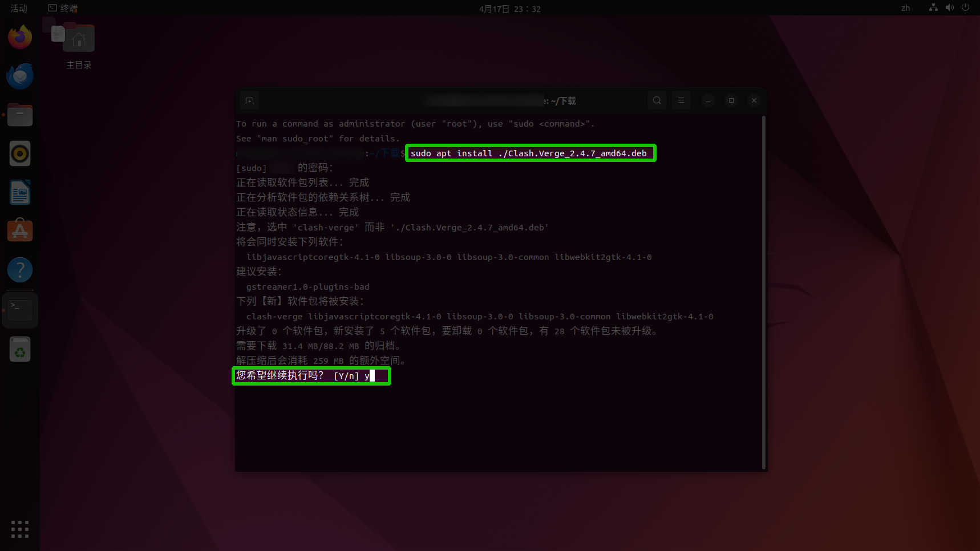The image size is (980, 551).
Task: Click the 升级了 0 个软件包 summary line
Action: click(448, 331)
